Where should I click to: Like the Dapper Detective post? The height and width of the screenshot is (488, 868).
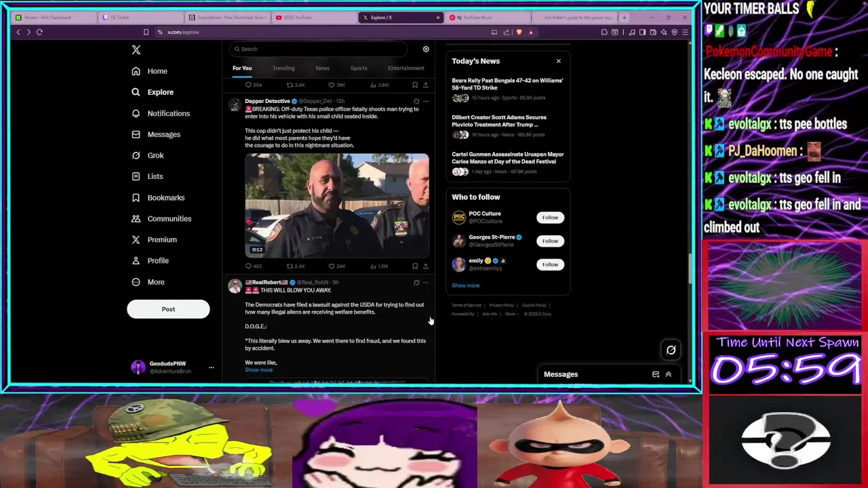pyautogui.click(x=336, y=266)
